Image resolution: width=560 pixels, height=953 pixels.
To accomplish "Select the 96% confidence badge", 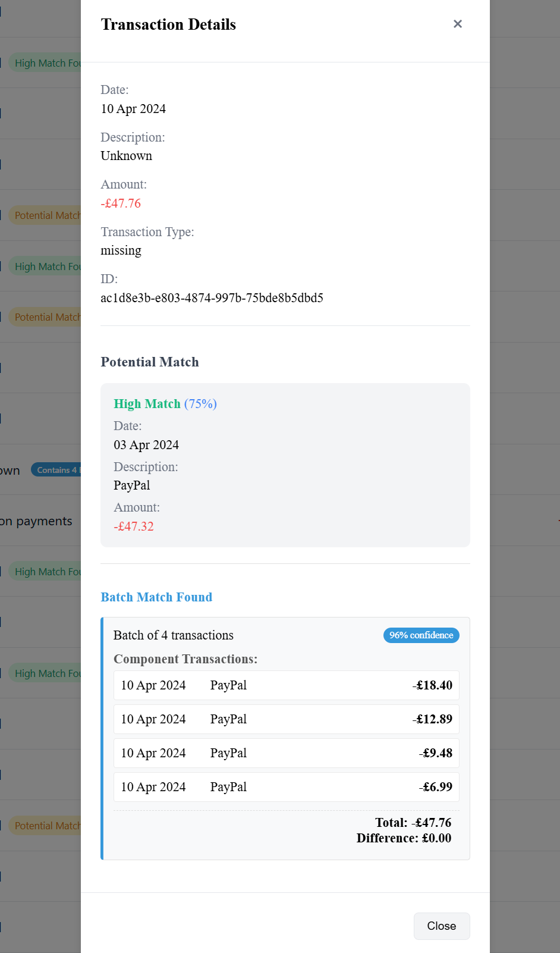I will 421,635.
